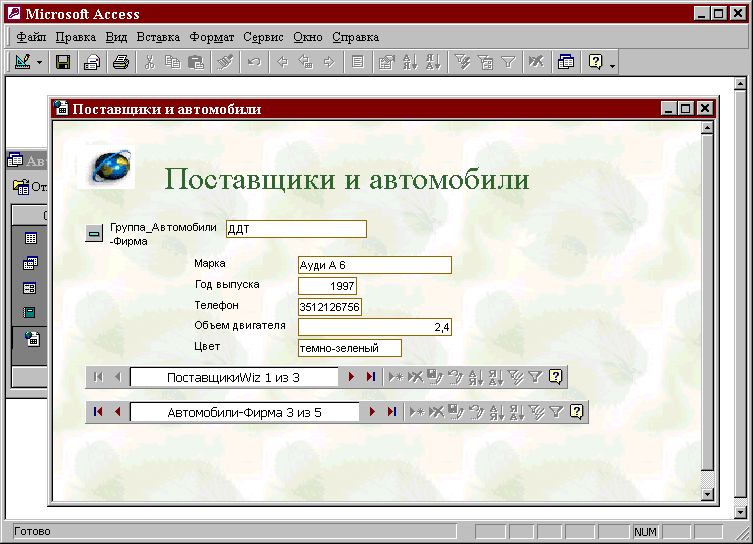The image size is (753, 544).
Task: Click the globe logo image in form header
Action: [x=106, y=167]
